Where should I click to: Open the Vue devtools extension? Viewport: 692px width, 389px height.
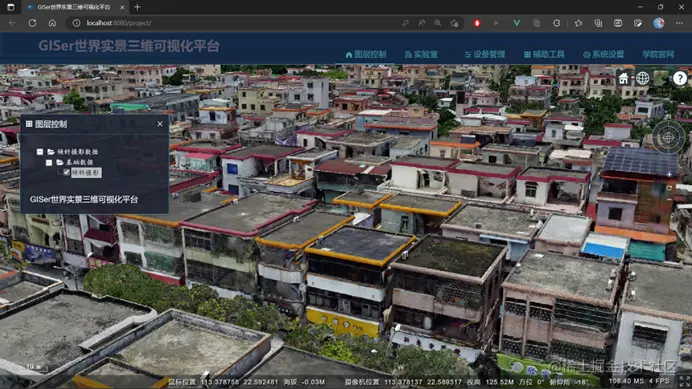pyautogui.click(x=516, y=23)
